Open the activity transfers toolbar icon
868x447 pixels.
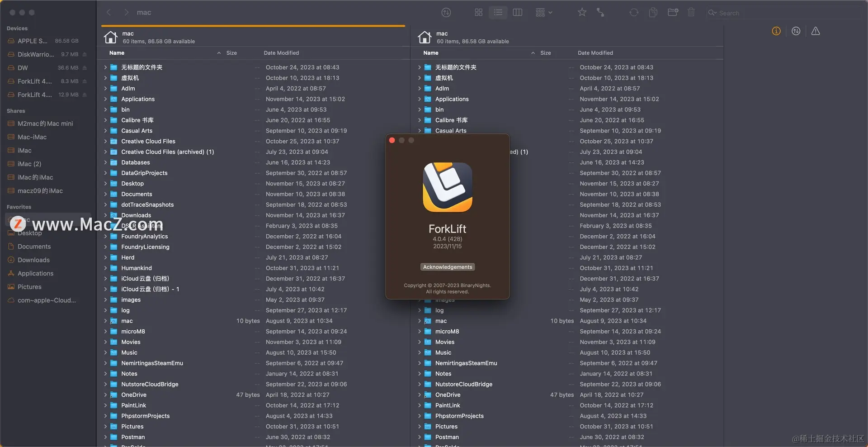(446, 13)
